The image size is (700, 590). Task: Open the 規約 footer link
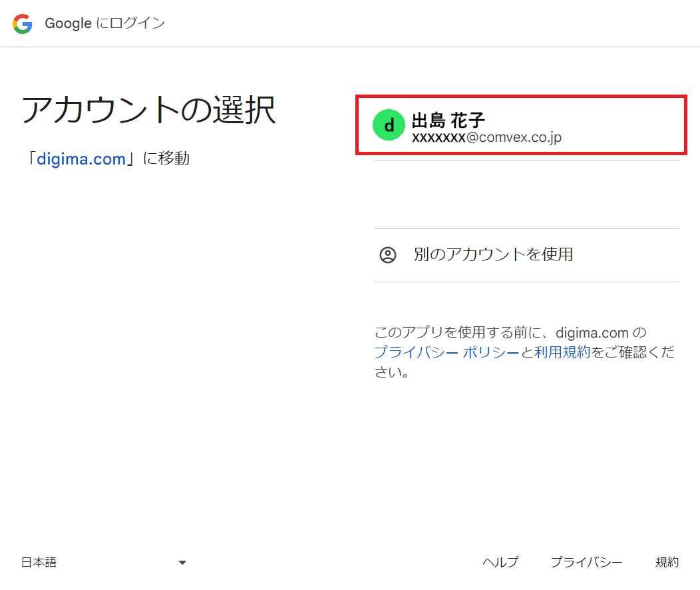[x=667, y=562]
